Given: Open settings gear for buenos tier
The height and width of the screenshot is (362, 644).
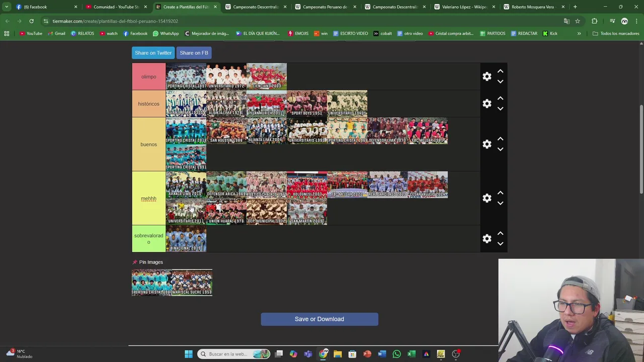Looking at the screenshot, I should (487, 144).
